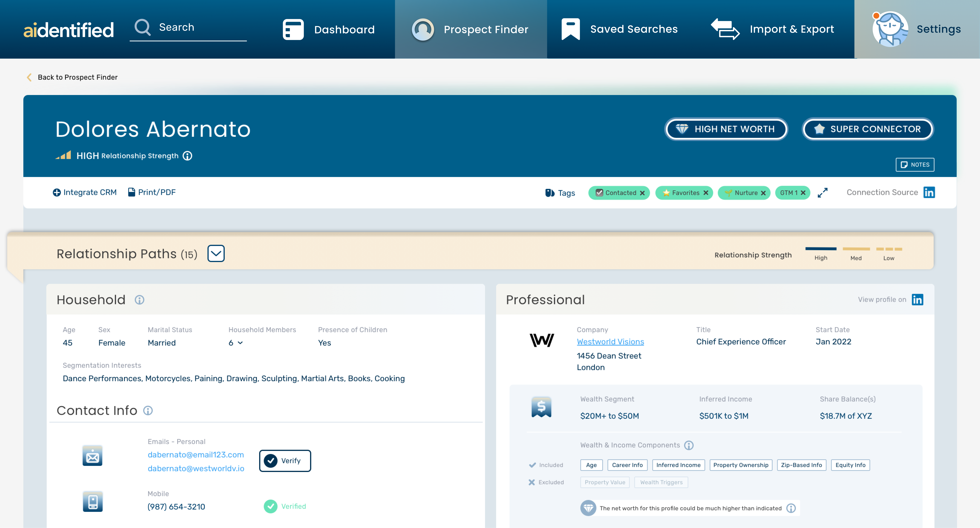Image resolution: width=980 pixels, height=528 pixels.
Task: Click the Household info icon
Action: (x=139, y=300)
